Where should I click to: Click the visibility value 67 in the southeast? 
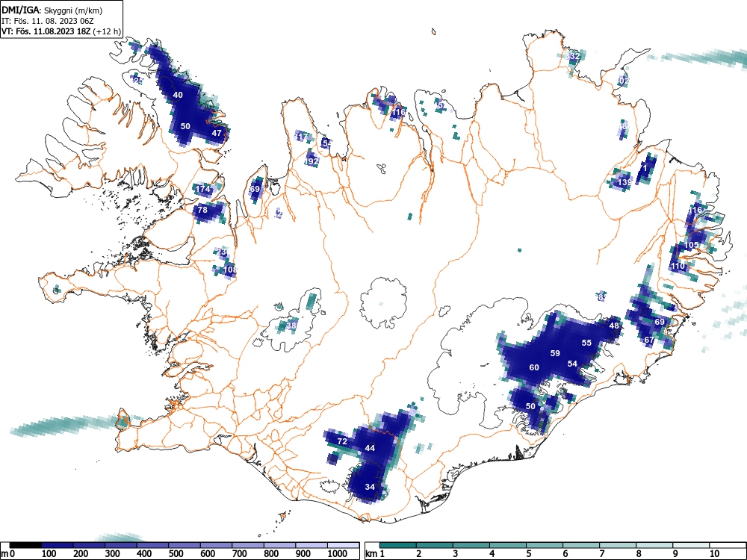pyautogui.click(x=649, y=340)
